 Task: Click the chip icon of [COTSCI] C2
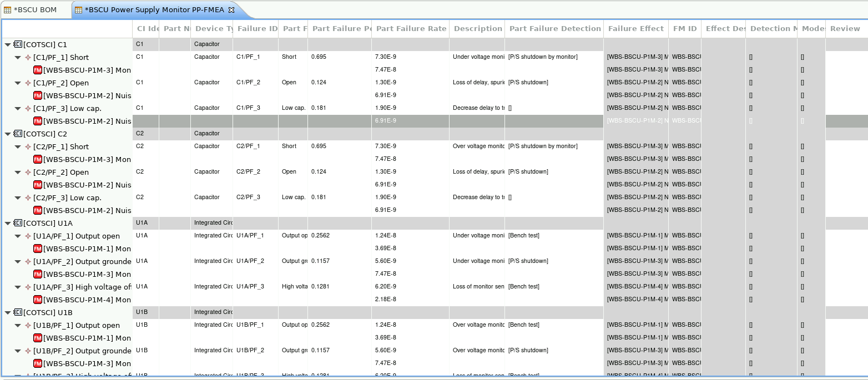coord(18,134)
